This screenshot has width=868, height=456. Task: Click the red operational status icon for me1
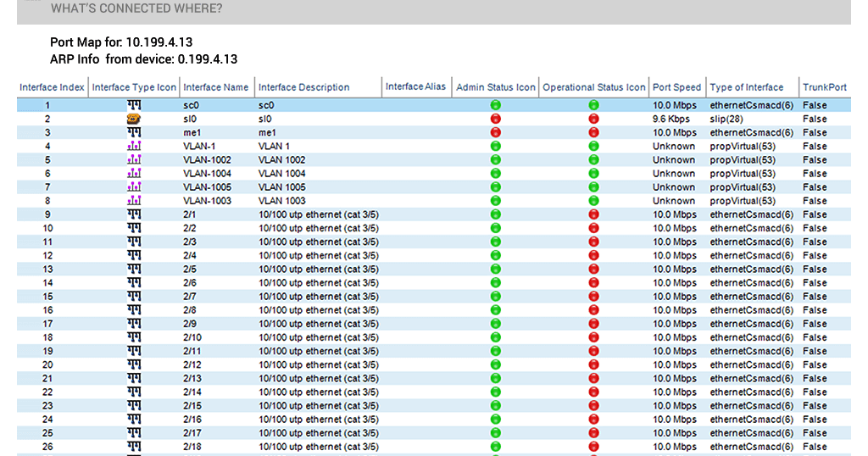pyautogui.click(x=593, y=132)
